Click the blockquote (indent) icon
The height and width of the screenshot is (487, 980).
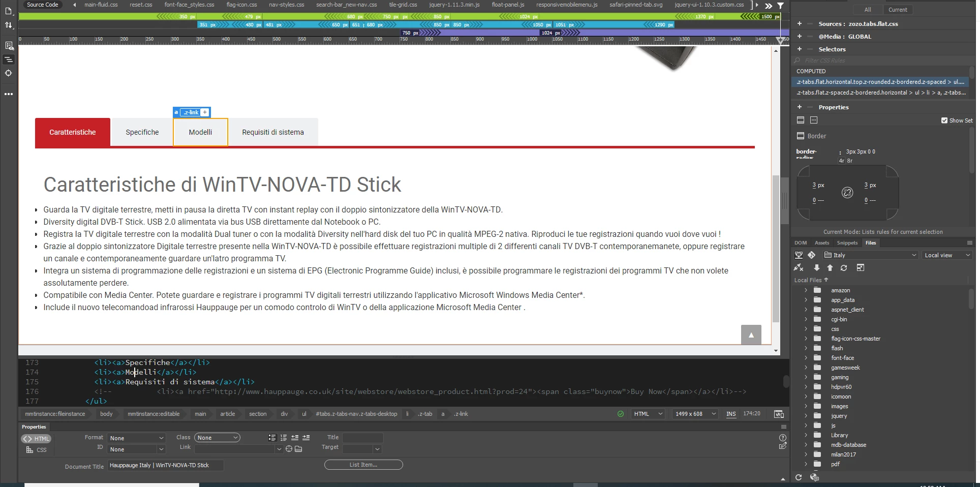[x=306, y=438]
